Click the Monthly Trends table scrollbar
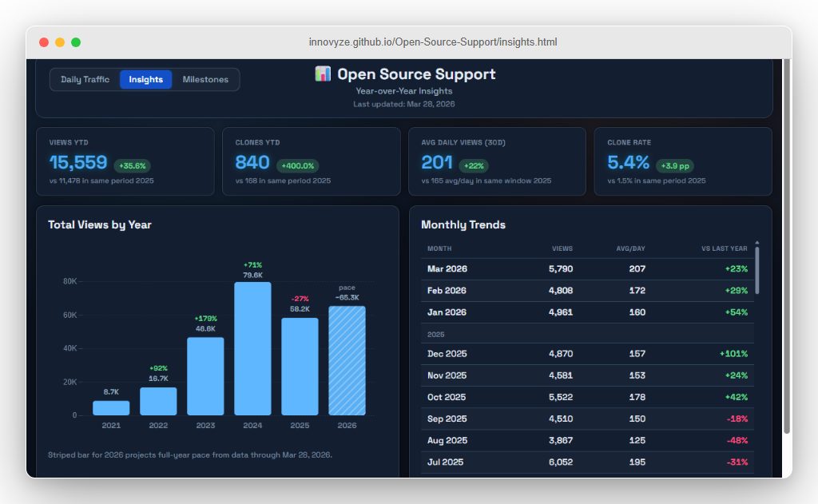This screenshot has height=504, width=818. point(757,270)
